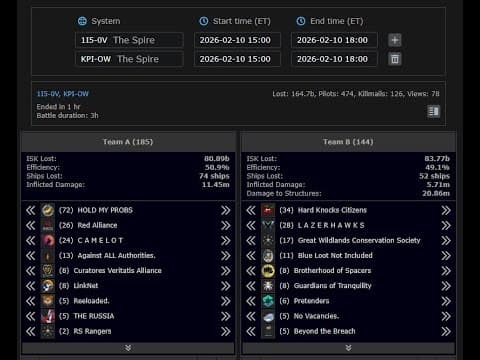480x360 pixels.
Task: Click the Team B (144) header
Action: pos(348,142)
